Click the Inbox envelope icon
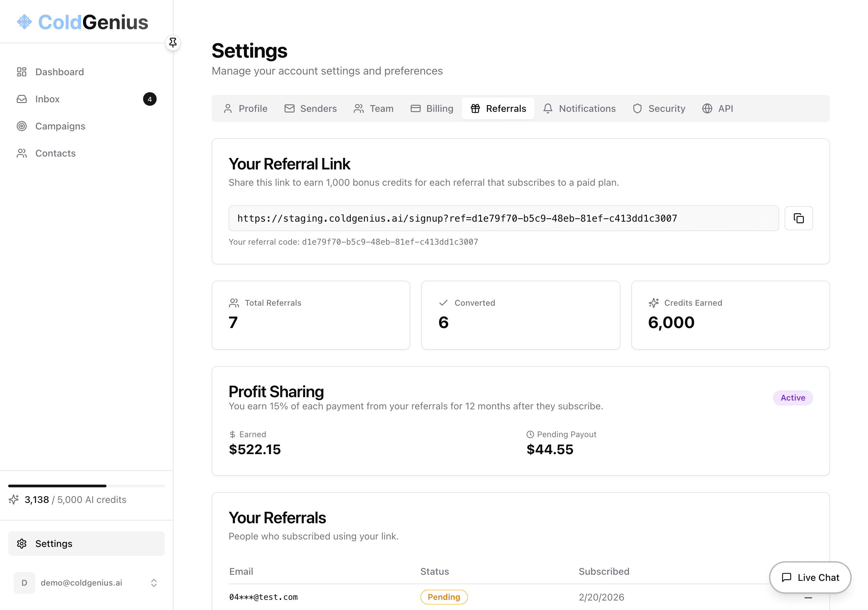This screenshot has height=610, width=868. pyautogui.click(x=22, y=99)
